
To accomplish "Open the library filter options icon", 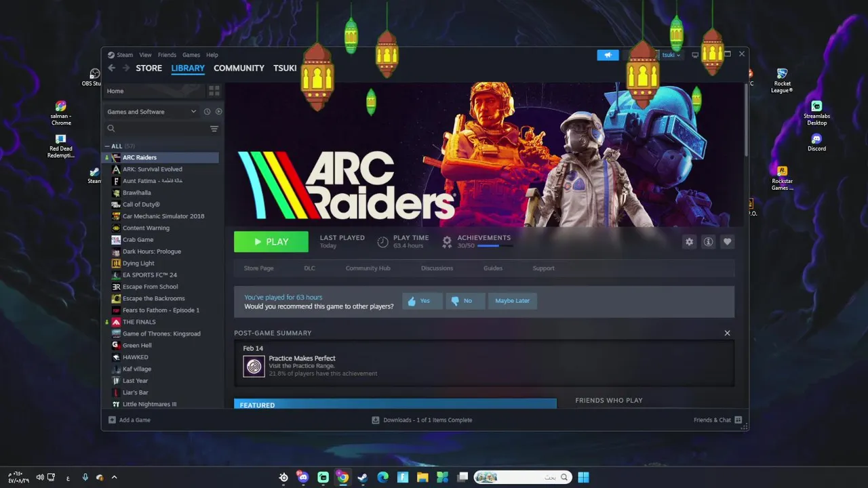I will (x=214, y=129).
